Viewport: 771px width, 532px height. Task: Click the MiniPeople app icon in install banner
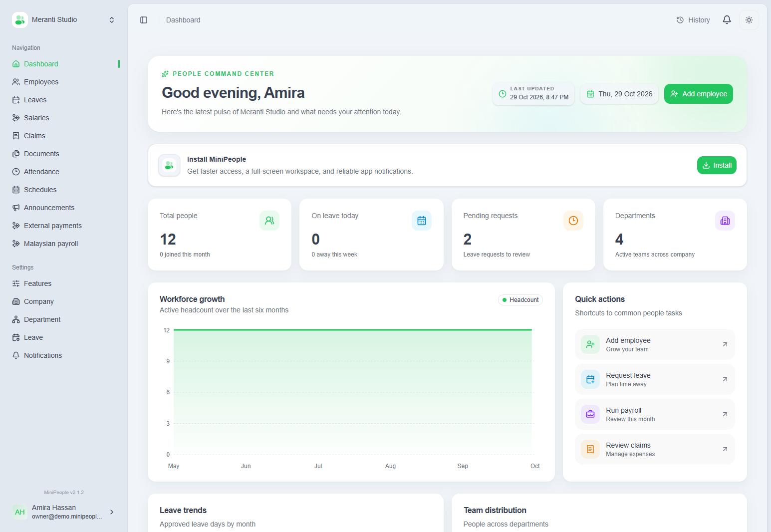coord(169,165)
